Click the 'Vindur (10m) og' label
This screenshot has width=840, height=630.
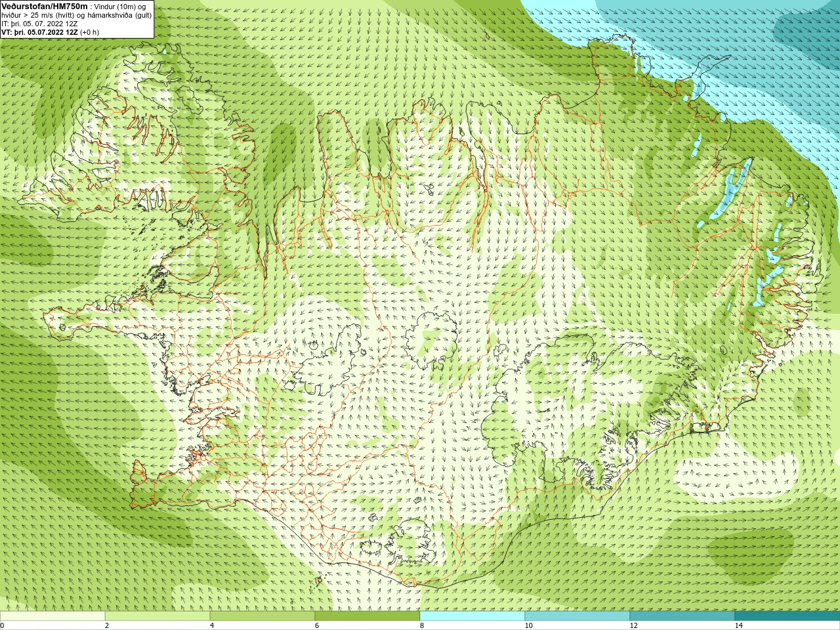tap(120, 7)
